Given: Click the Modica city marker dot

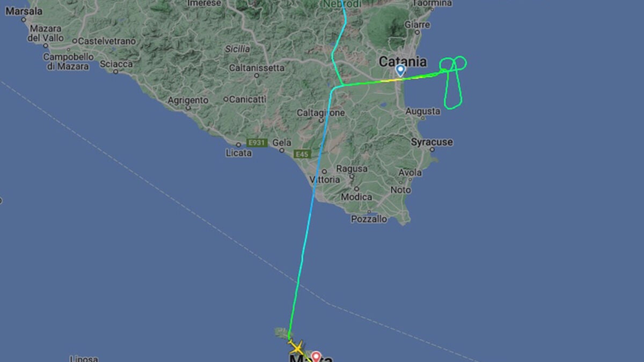Looking at the screenshot, I should (356, 189).
